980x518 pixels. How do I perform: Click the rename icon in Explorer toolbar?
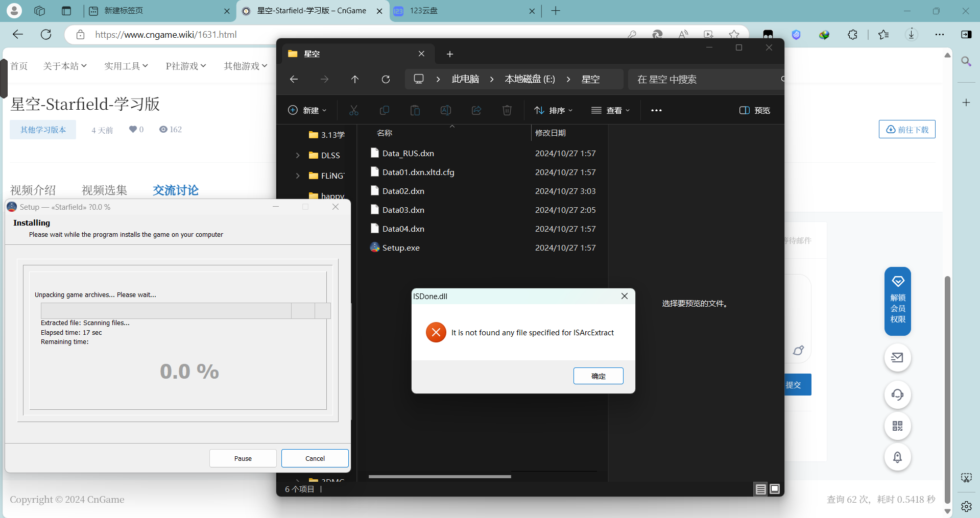(445, 110)
